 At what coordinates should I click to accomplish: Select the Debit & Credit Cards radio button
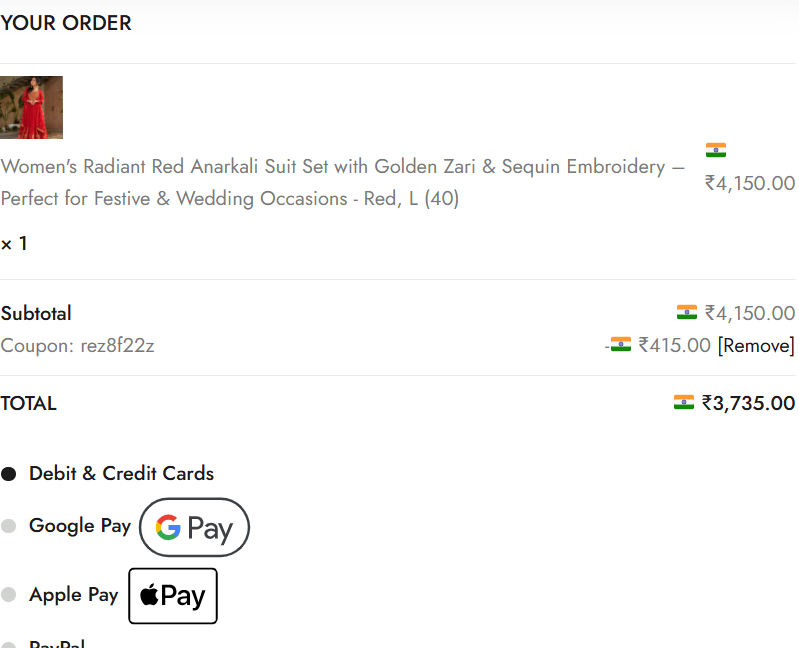click(x=9, y=474)
